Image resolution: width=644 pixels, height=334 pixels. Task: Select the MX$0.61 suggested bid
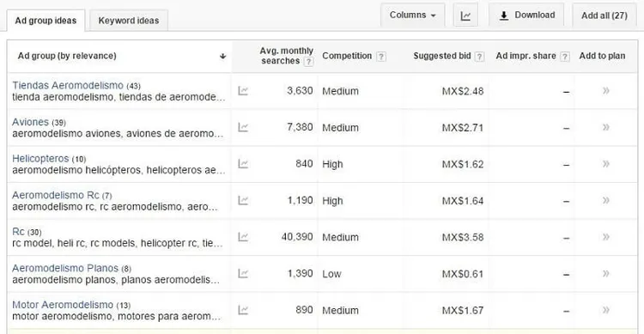pos(463,274)
